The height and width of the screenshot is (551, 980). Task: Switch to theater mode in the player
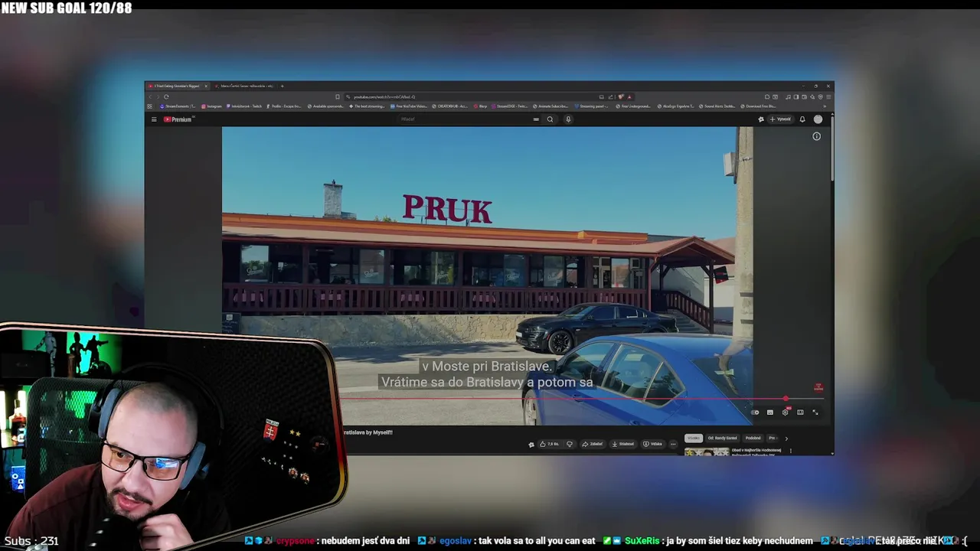tap(800, 412)
